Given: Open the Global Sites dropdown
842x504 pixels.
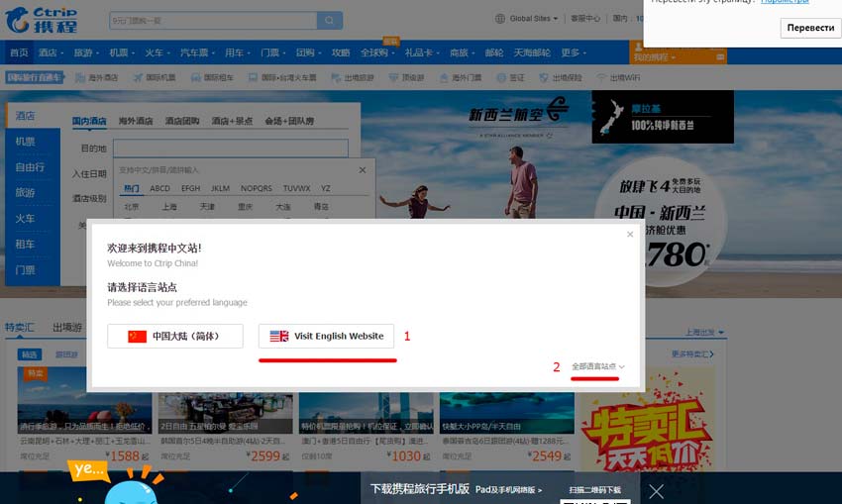Looking at the screenshot, I should (x=529, y=19).
